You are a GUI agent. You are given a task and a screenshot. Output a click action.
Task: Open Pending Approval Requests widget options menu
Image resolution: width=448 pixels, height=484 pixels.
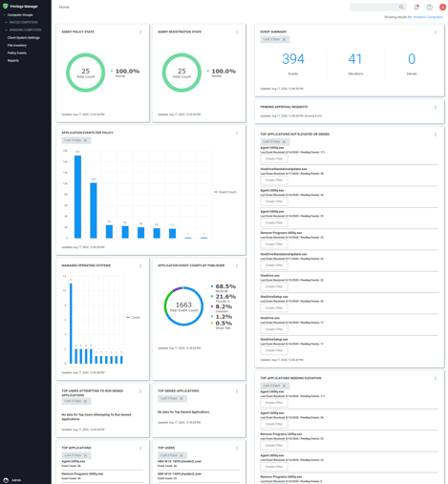pyautogui.click(x=436, y=107)
